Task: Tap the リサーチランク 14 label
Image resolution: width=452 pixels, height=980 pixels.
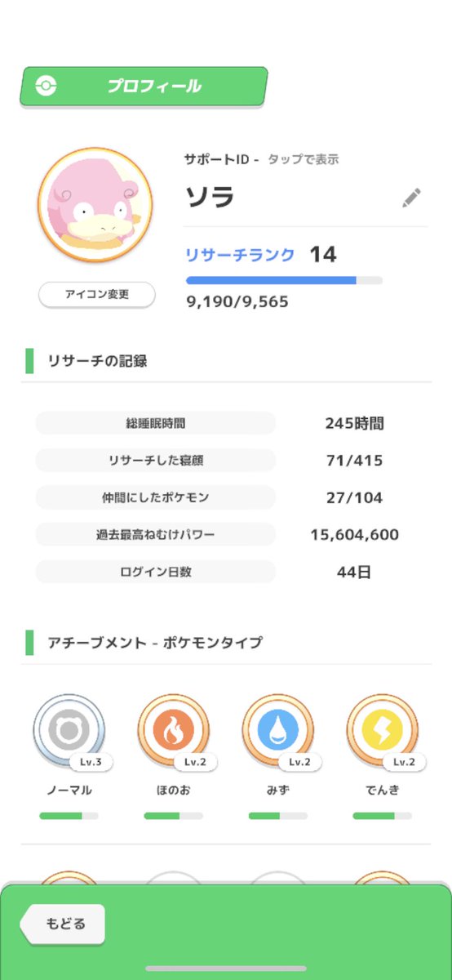Action: pos(261,255)
